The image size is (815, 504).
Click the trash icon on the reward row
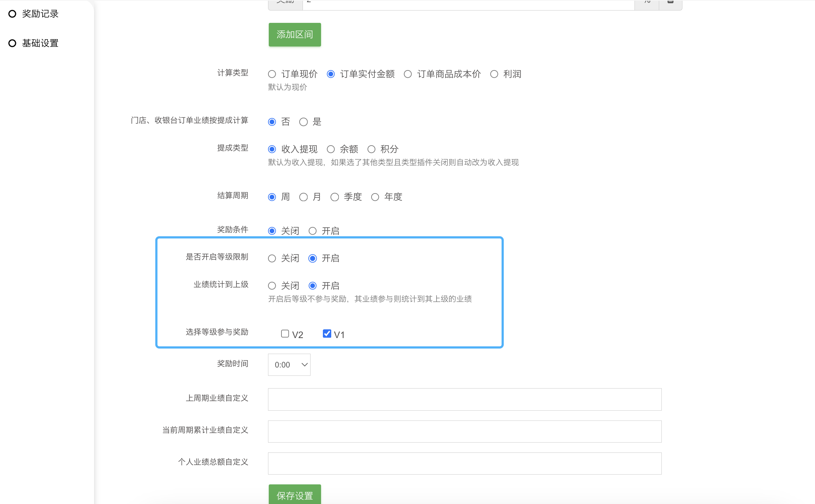(x=670, y=2)
